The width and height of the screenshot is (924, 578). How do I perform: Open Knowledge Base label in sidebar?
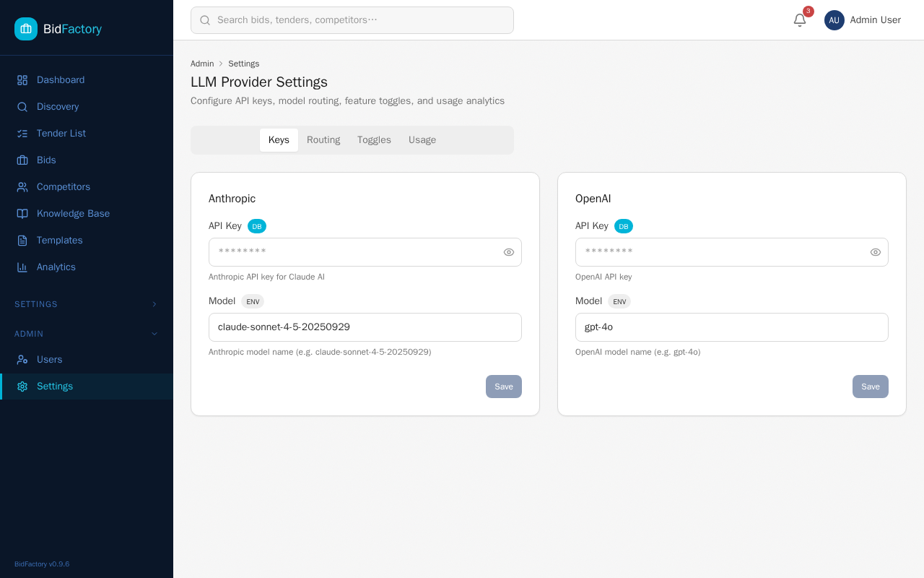click(73, 214)
